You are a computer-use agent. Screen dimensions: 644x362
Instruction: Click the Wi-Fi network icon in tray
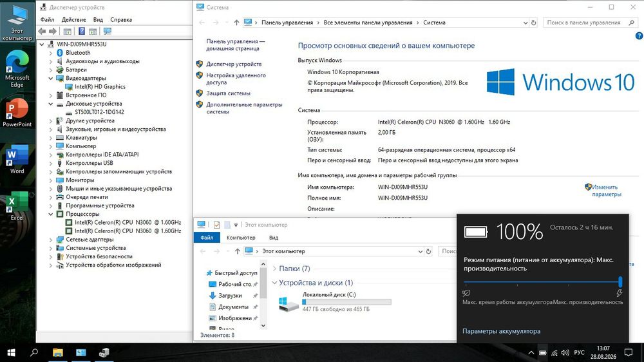(x=554, y=352)
